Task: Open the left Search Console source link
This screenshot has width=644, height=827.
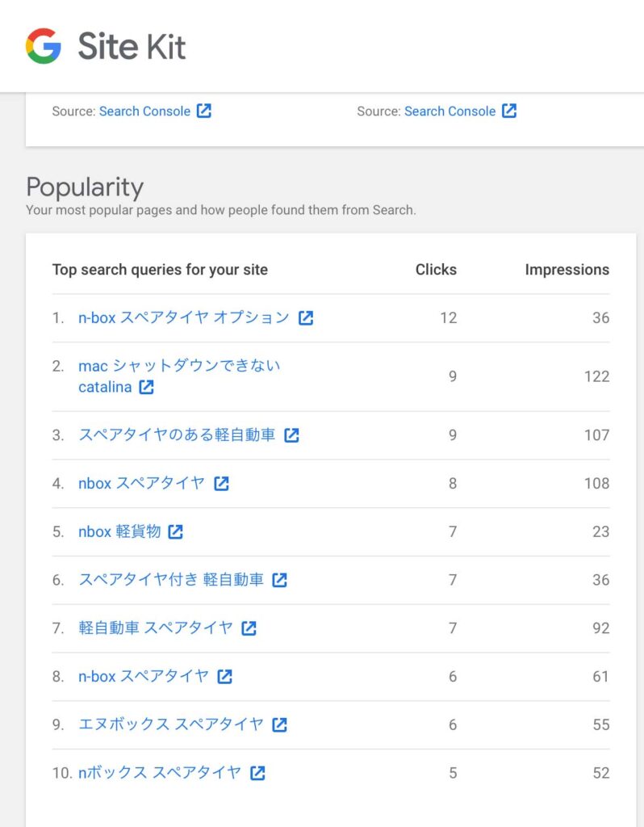Action: click(144, 111)
